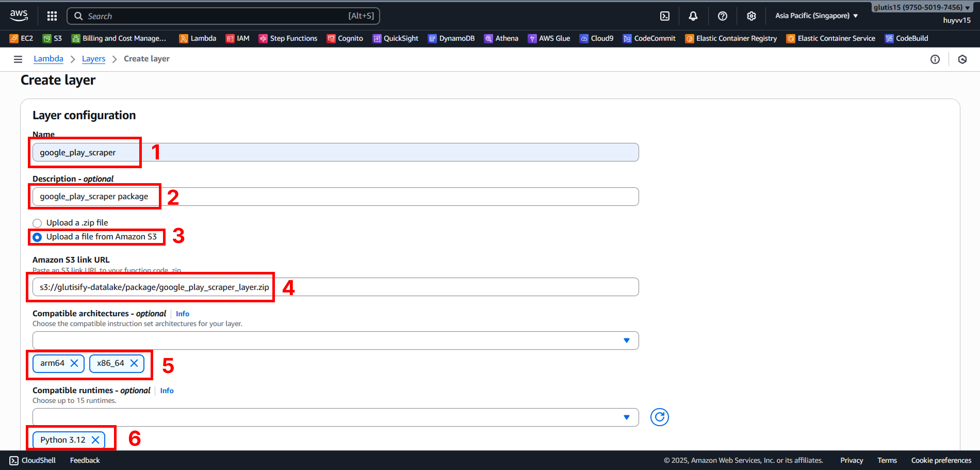Toggle the side navigation hamburger menu
Image resolution: width=980 pixels, height=470 pixels.
click(x=18, y=59)
